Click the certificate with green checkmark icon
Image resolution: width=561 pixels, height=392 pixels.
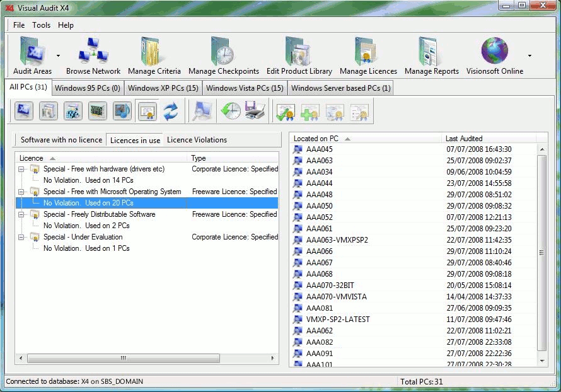point(285,112)
